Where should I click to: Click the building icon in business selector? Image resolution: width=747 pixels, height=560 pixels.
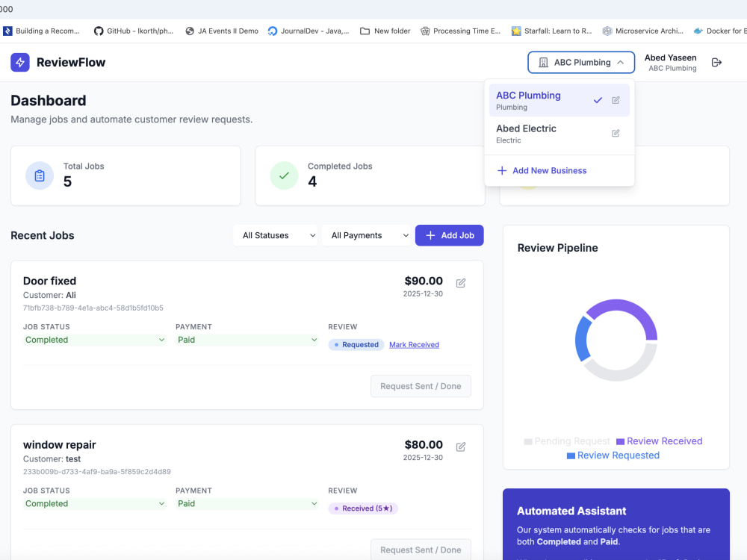click(543, 63)
